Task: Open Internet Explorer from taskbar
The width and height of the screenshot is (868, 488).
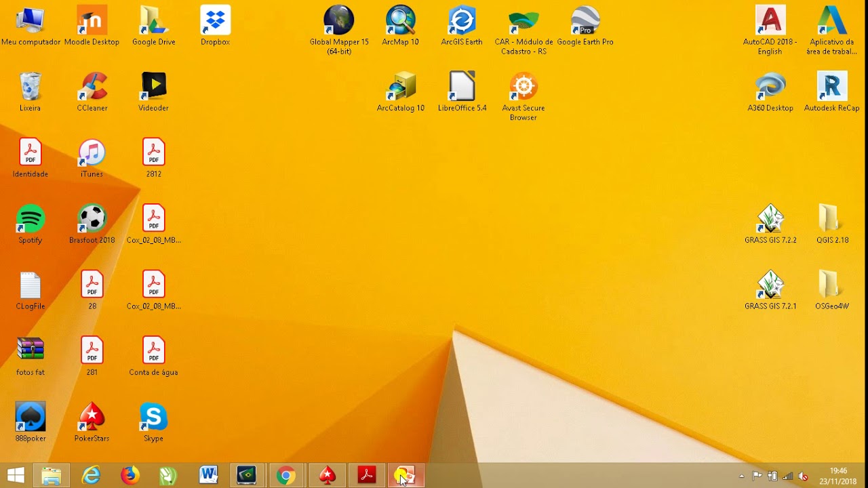Action: 91,476
